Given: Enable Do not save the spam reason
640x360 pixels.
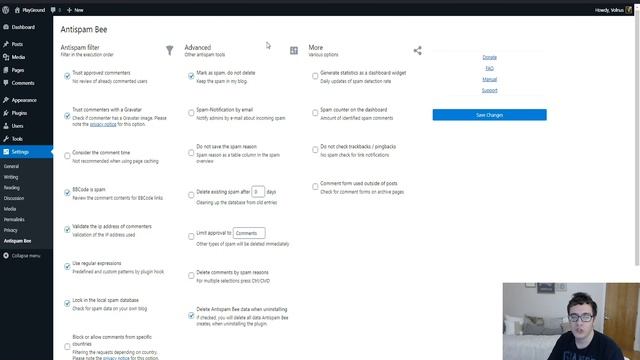Looking at the screenshot, I should click(191, 153).
